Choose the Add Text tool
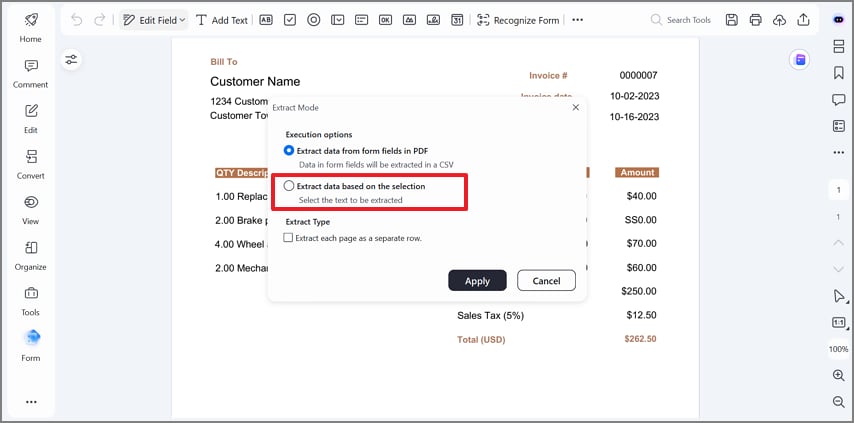Viewport: 854px width, 423px height. [x=222, y=20]
